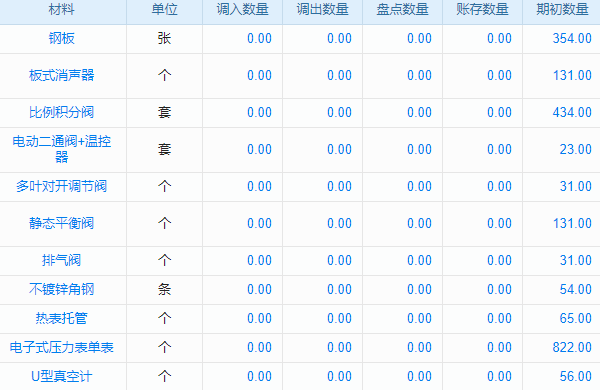This screenshot has height=390, width=600.
Task: Select the 调出数量 value for 电子式压力表单表
Action: (x=339, y=348)
